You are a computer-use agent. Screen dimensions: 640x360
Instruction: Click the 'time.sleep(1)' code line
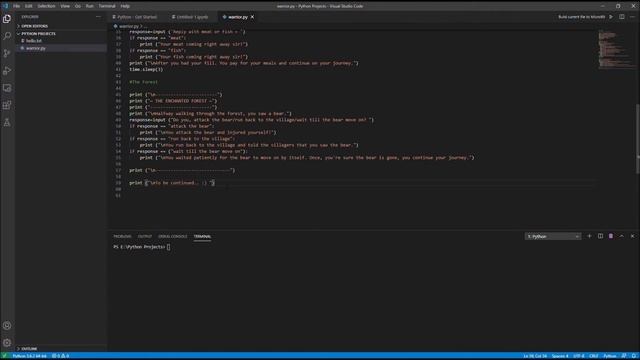point(146,69)
